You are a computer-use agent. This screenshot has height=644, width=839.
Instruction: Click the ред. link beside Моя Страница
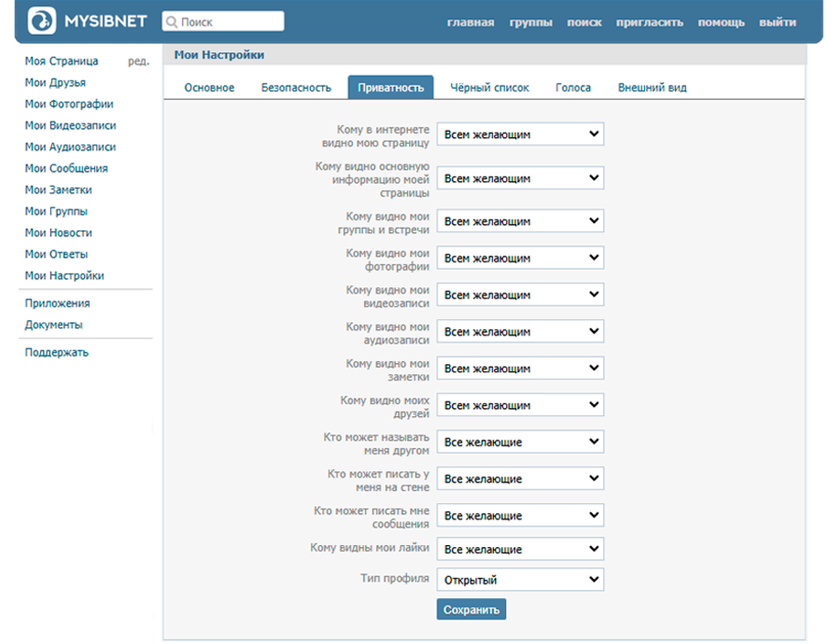click(138, 61)
